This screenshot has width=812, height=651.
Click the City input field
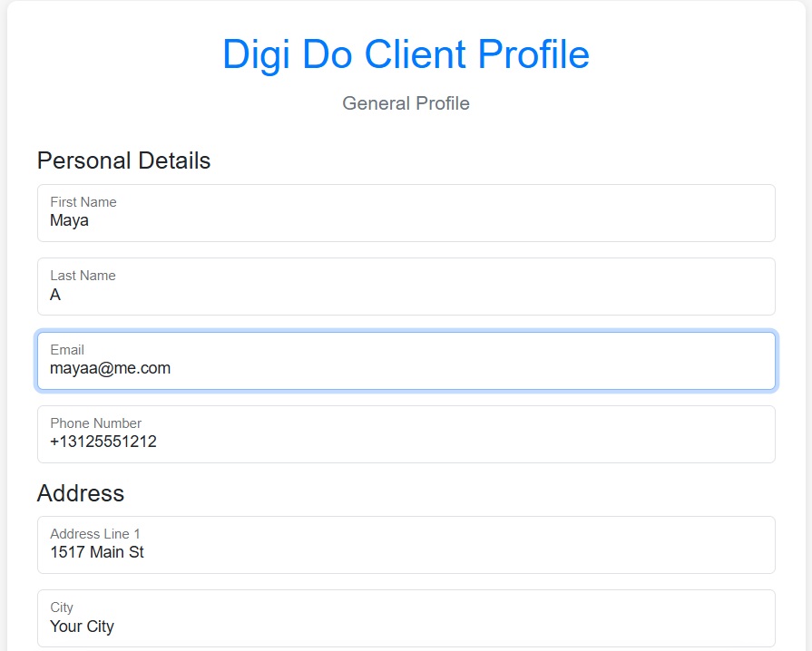(406, 618)
